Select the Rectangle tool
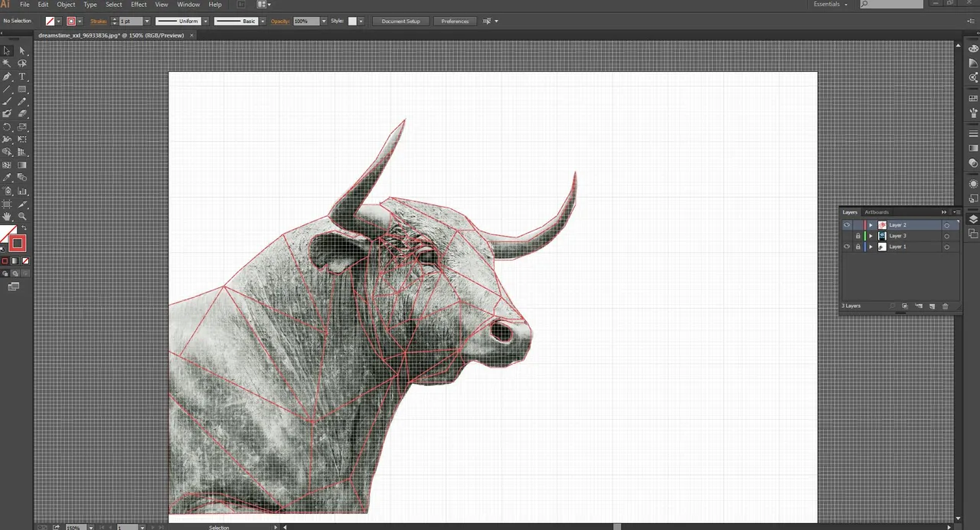This screenshot has width=980, height=530. coord(22,89)
